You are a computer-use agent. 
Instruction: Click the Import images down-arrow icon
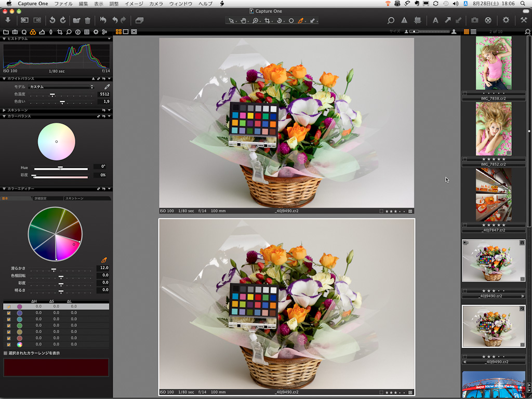tap(8, 20)
